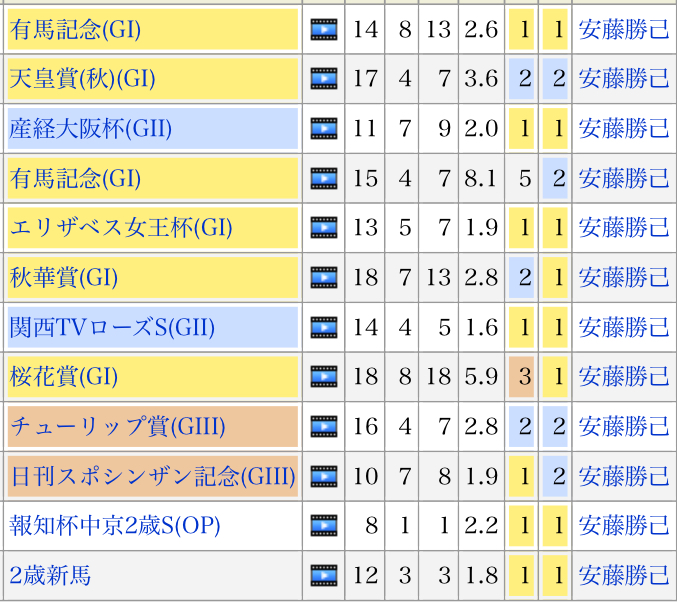Image resolution: width=677 pixels, height=604 pixels.
Task: Play the エリザベス女王杯(GI) race video
Action: click(323, 228)
